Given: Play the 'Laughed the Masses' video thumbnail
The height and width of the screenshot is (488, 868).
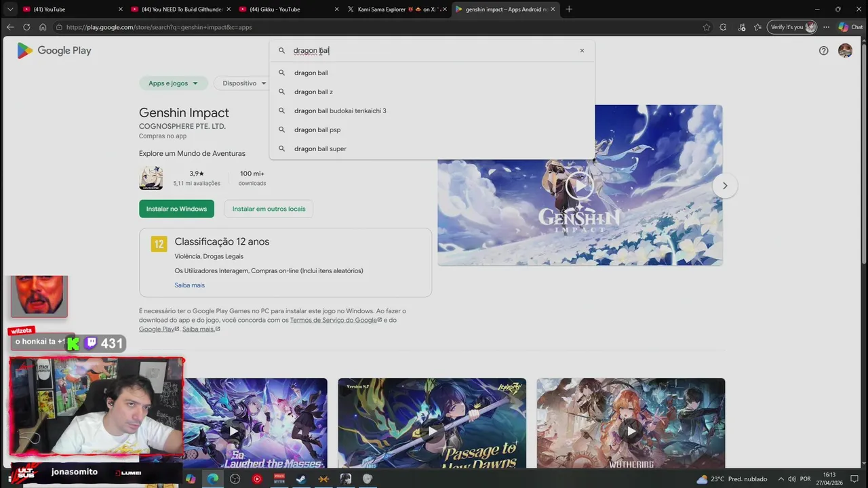Looking at the screenshot, I should tap(233, 431).
